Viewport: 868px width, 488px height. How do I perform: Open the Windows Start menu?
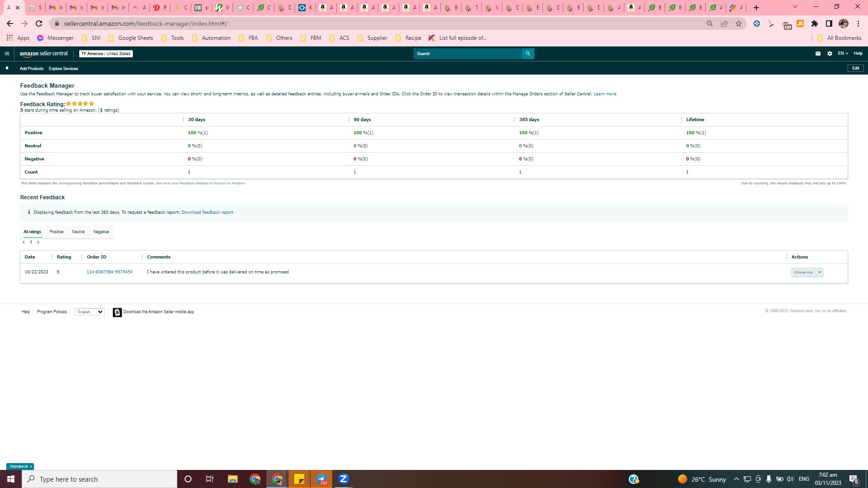pos(11,479)
